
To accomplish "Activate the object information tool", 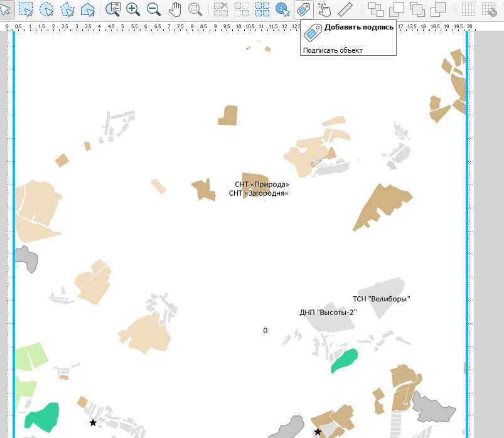I will 283,9.
